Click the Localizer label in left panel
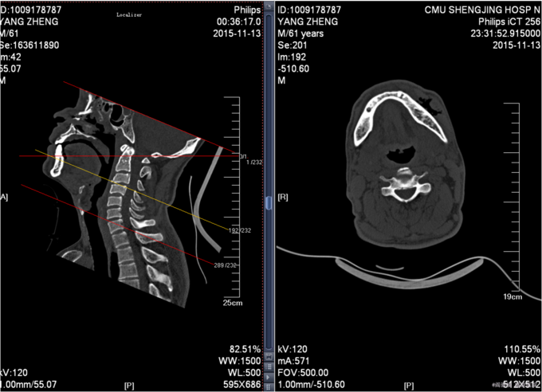Image resolution: width=542 pixels, height=392 pixels. pos(128,14)
